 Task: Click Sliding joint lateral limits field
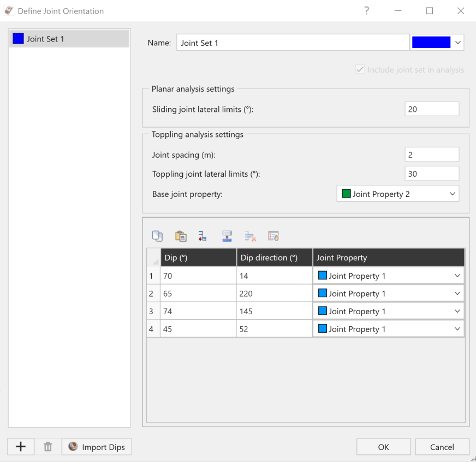432,109
